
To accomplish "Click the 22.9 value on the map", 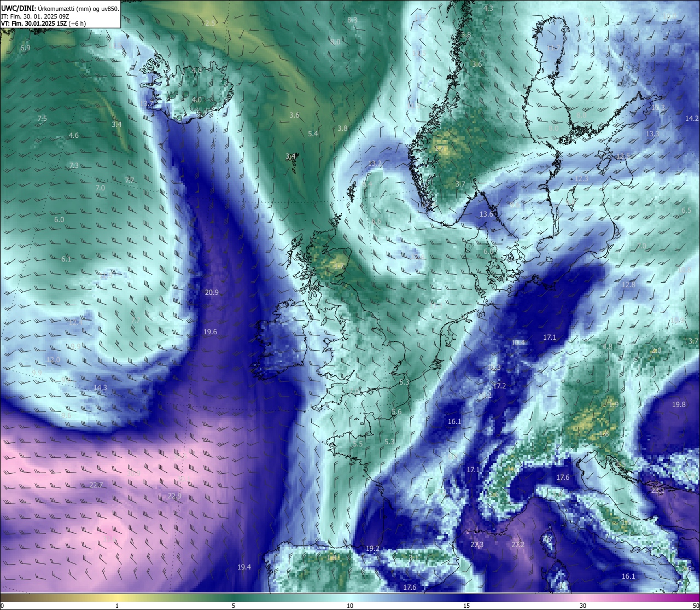I will pyautogui.click(x=174, y=496).
